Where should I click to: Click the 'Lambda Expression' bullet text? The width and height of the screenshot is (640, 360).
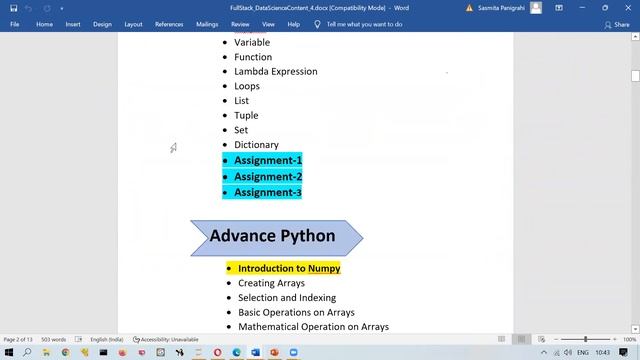point(276,71)
